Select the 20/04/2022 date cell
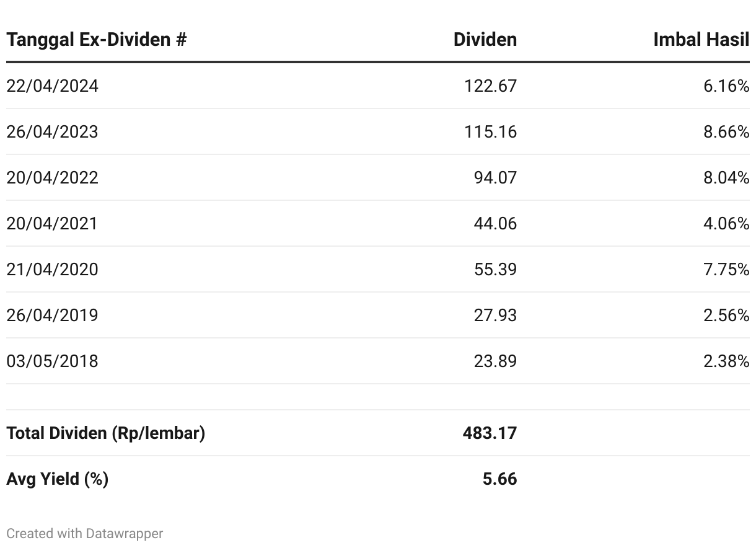This screenshot has width=756, height=548. coord(52,177)
